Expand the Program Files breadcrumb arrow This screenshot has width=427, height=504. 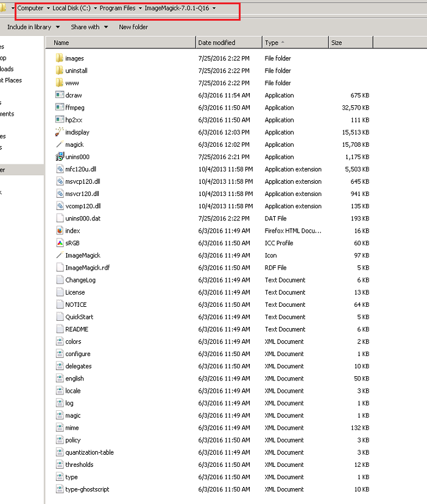pos(140,9)
